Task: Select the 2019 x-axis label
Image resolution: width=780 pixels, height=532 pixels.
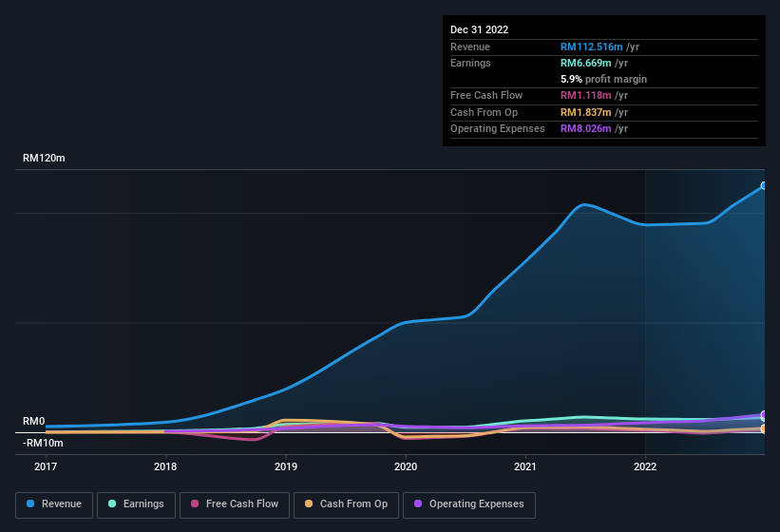Action: (286, 466)
